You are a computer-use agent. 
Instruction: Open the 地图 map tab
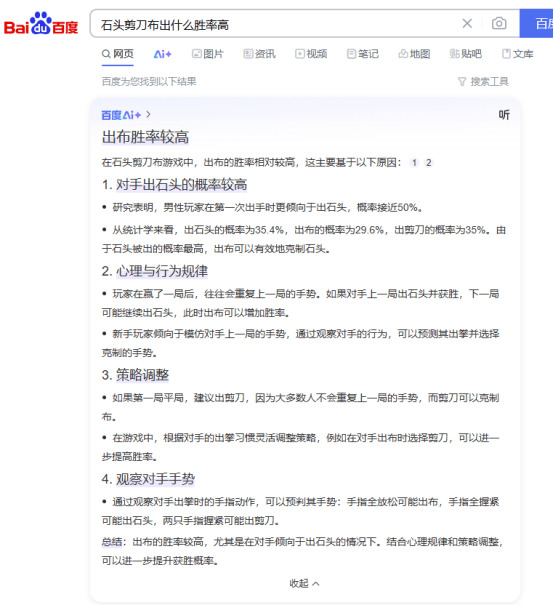tap(414, 54)
